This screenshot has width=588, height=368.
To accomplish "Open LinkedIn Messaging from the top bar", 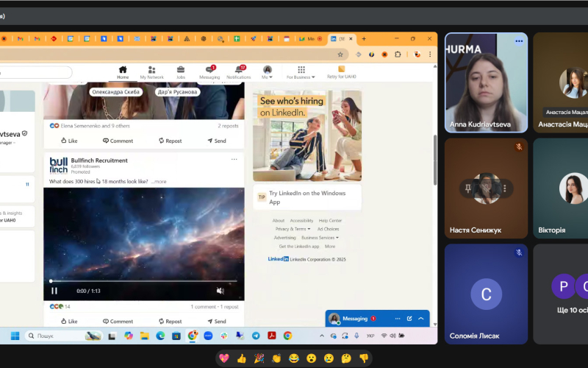I will pos(209,71).
